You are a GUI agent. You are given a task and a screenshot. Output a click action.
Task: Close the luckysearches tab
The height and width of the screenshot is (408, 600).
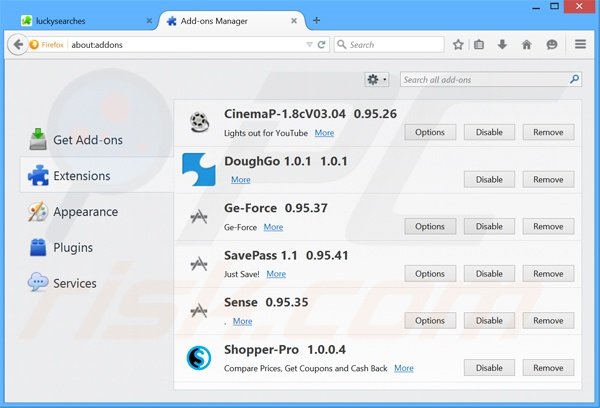(x=149, y=21)
